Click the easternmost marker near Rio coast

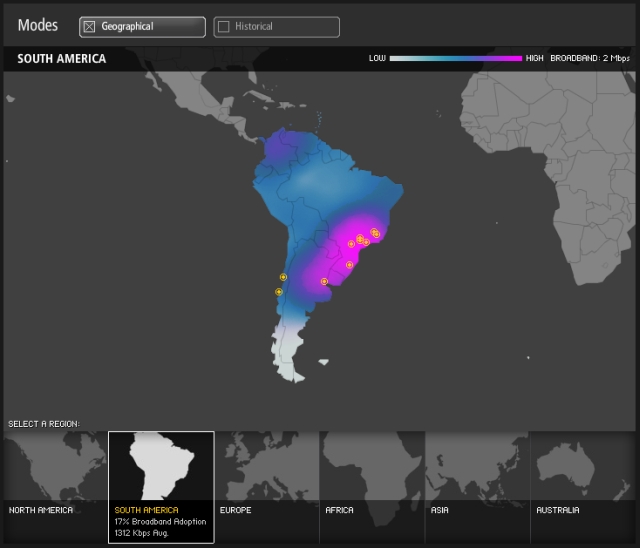coord(377,234)
